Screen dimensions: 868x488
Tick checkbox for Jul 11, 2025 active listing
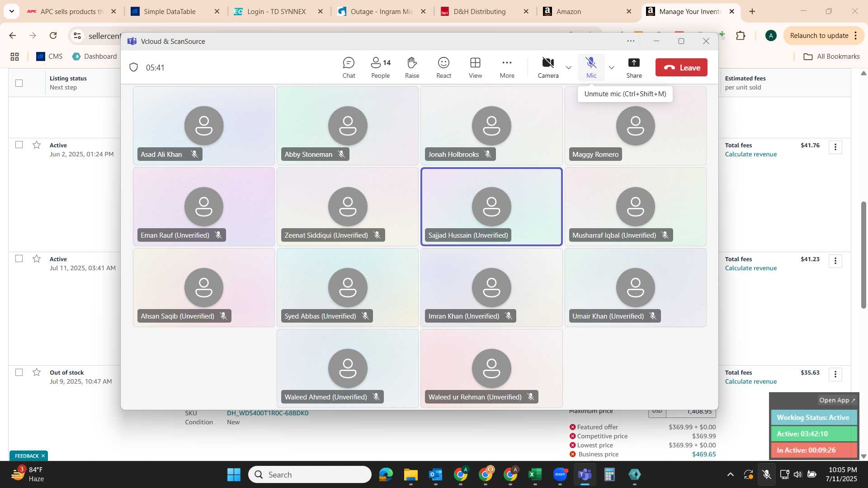19,258
